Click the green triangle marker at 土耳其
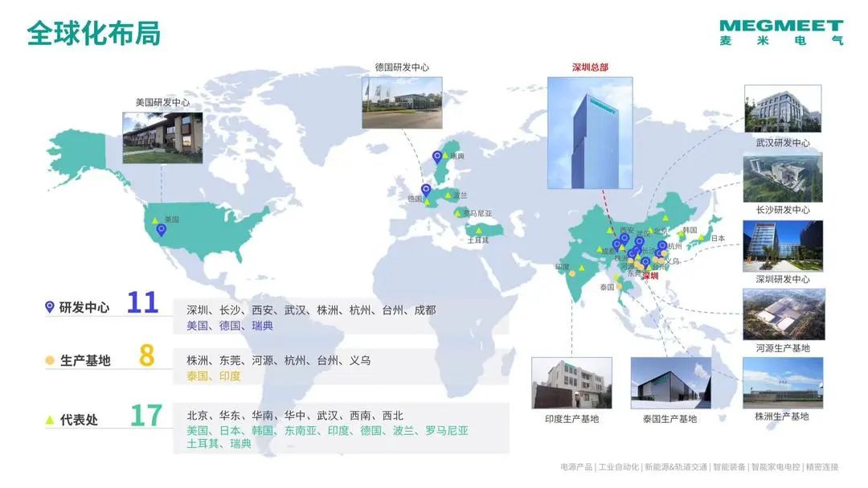Viewport: 868px width, 488px height. pos(477,231)
